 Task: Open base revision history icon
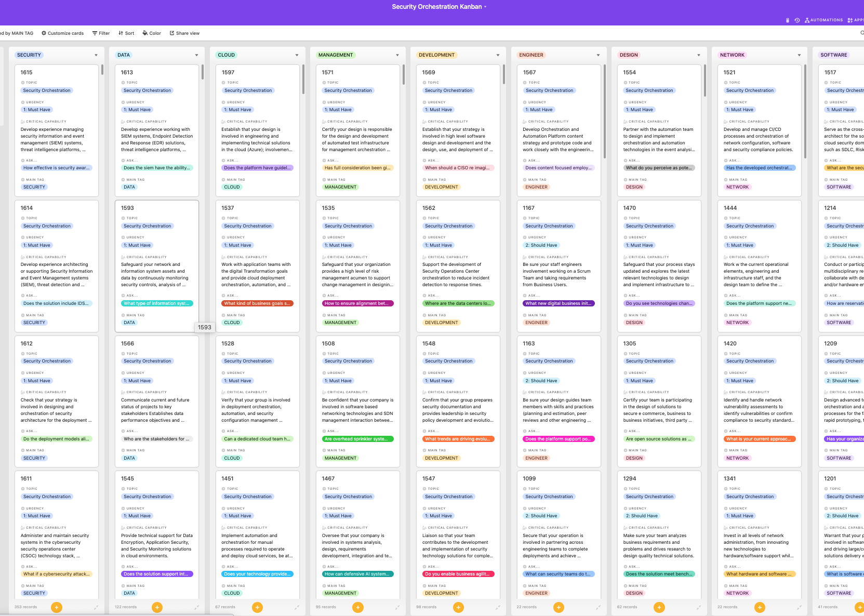pyautogui.click(x=797, y=20)
